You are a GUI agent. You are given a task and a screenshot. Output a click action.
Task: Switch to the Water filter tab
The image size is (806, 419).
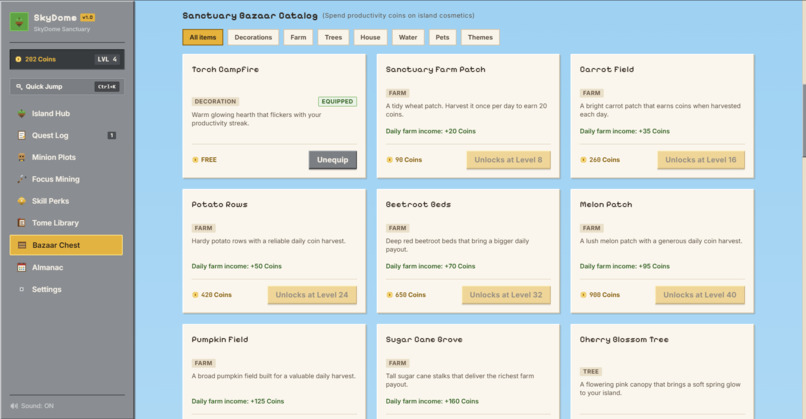click(408, 37)
